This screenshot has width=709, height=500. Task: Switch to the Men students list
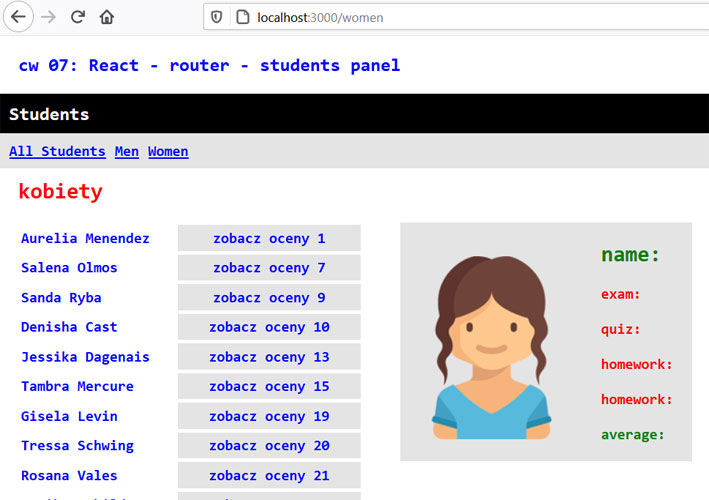coord(127,151)
